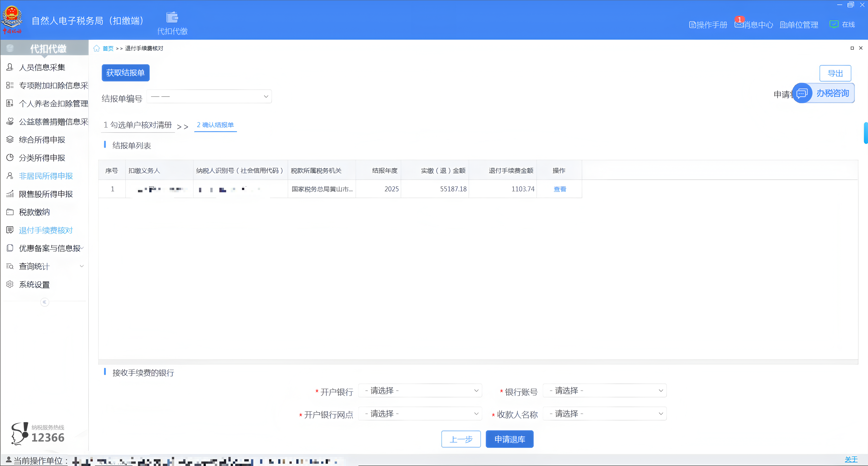Open the 开户银行 selection dropdown
Image resolution: width=868 pixels, height=466 pixels.
point(420,390)
